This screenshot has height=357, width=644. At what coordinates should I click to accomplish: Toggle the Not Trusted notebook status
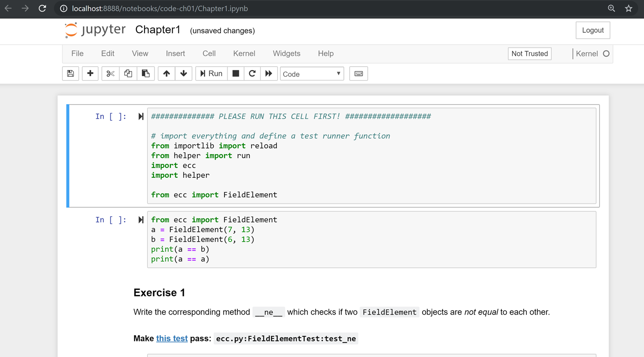click(x=530, y=54)
